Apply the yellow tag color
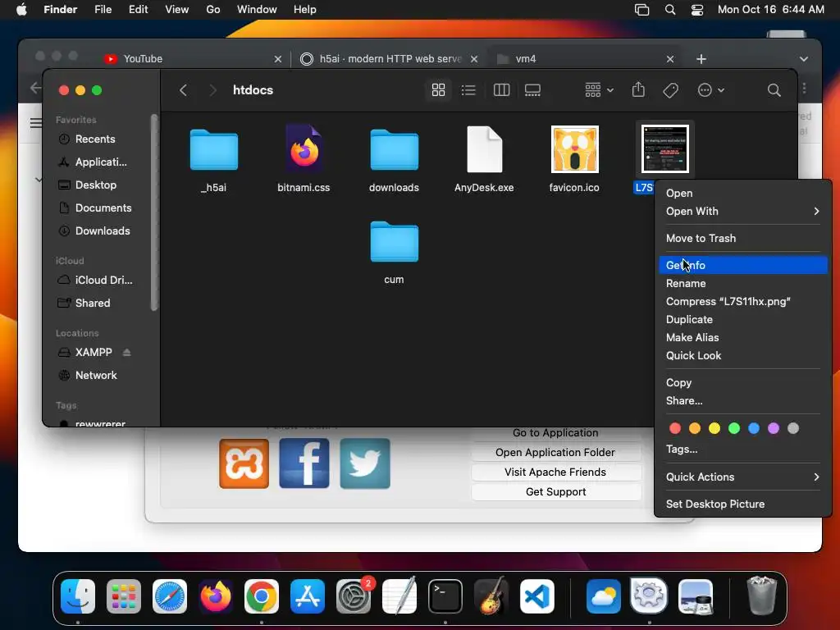 coord(714,428)
